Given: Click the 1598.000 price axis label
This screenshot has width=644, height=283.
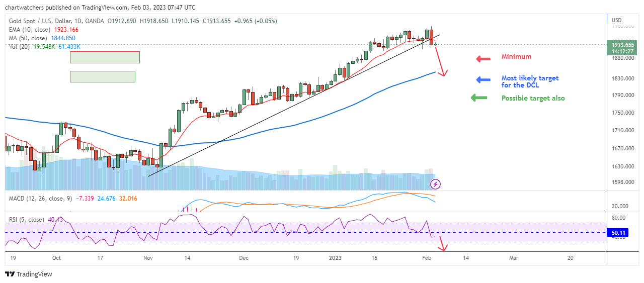Looking at the screenshot, I should [622, 183].
